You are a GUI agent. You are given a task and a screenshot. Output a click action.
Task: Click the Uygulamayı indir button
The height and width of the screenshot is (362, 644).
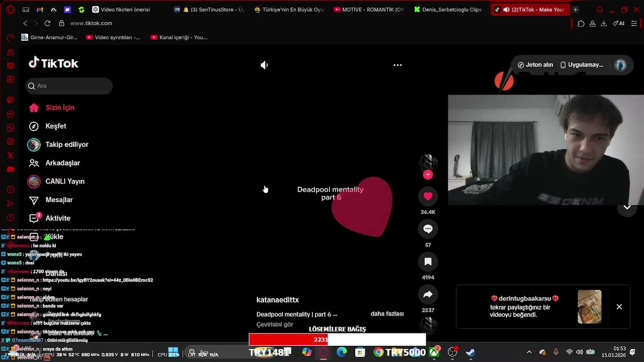pos(582,65)
